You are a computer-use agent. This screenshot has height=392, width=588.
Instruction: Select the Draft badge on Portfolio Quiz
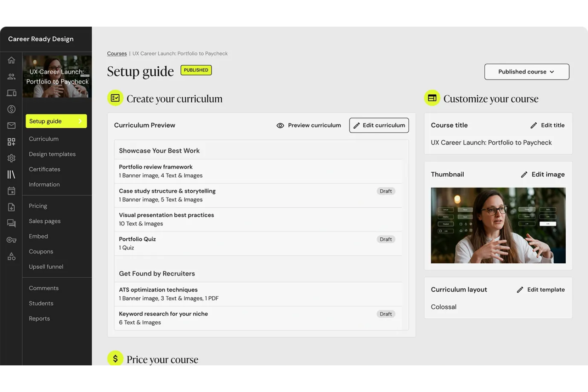[385, 239]
